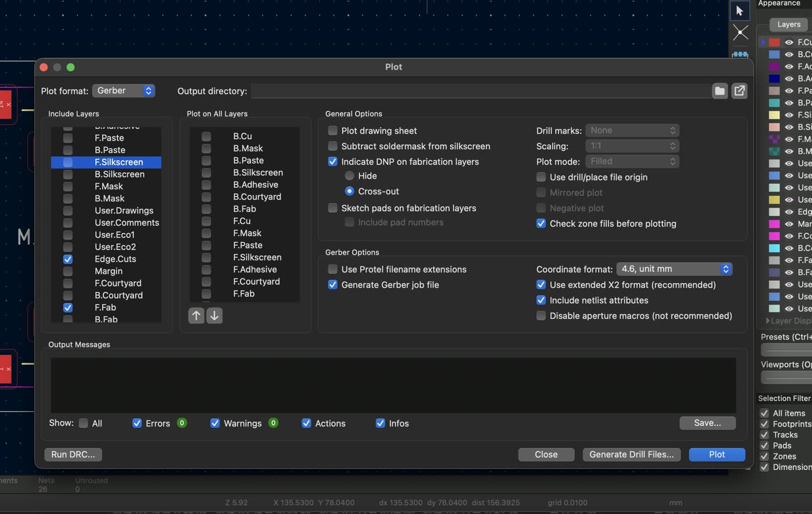Select the arrow selection tool

tap(739, 10)
